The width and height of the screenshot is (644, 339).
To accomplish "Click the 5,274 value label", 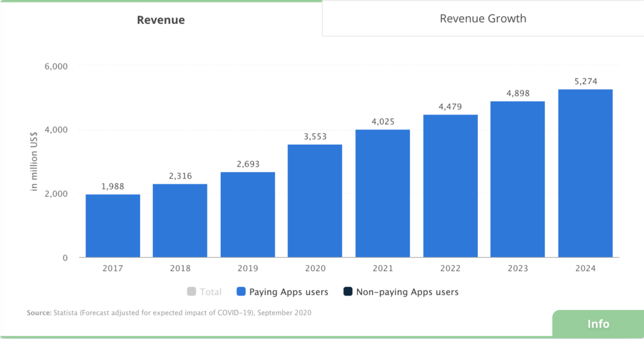I will pyautogui.click(x=585, y=81).
